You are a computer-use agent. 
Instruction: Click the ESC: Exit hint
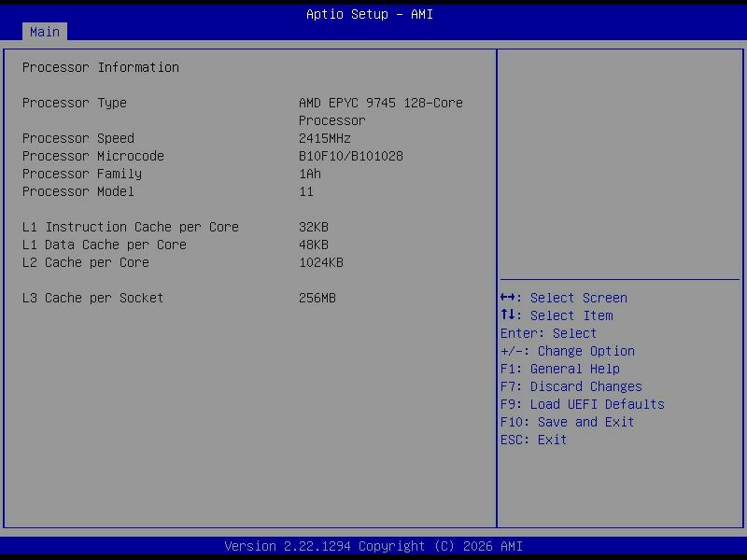533,440
